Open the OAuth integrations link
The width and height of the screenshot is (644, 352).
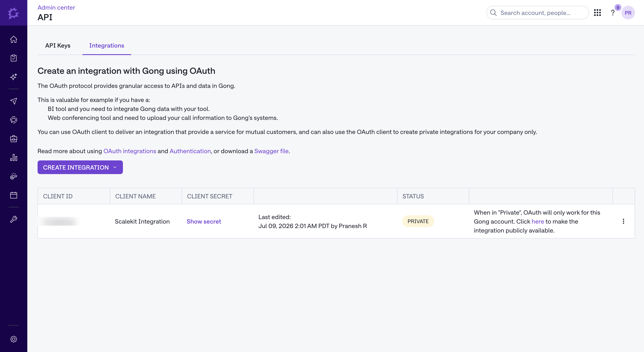(130, 151)
